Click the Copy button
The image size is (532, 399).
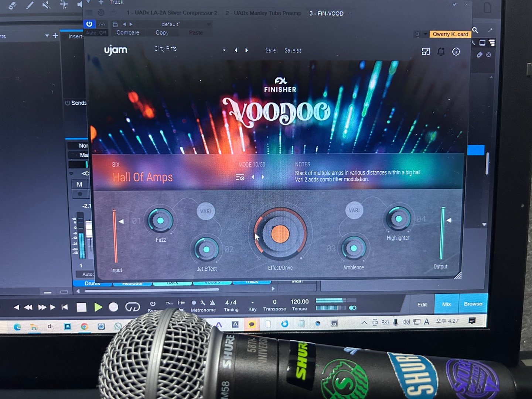(x=162, y=32)
